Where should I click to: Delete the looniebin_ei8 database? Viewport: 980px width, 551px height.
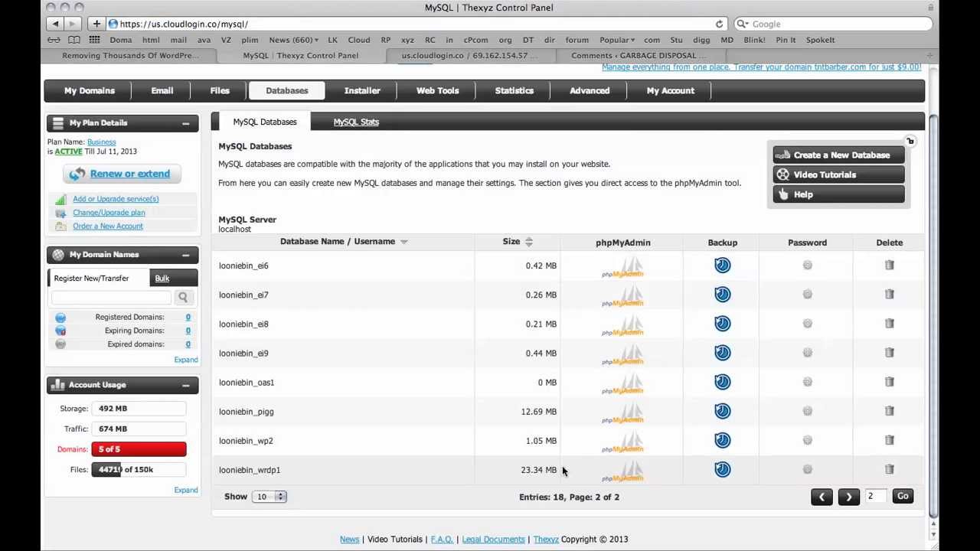[889, 323]
